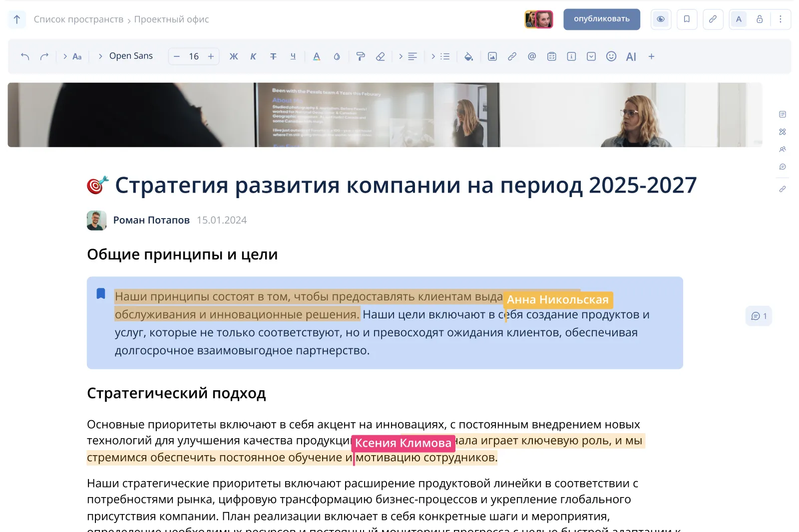Open participants panel in right sidebar
799x532 pixels.
[783, 149]
